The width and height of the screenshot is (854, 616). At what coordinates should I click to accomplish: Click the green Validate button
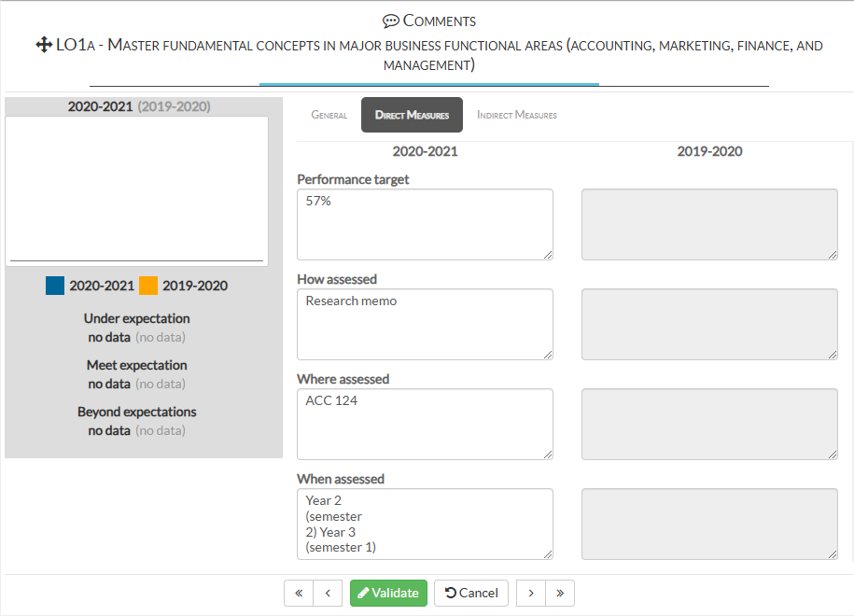point(388,593)
